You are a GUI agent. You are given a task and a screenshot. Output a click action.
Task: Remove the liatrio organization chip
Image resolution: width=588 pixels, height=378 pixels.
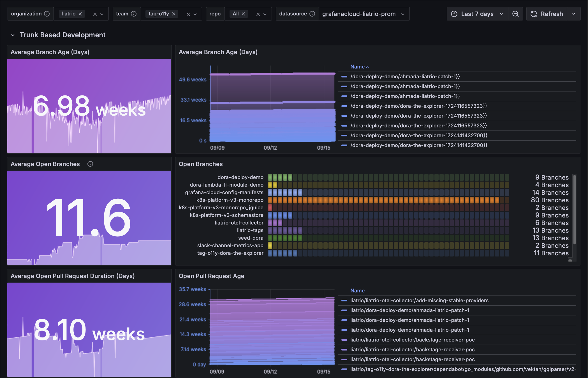pyautogui.click(x=80, y=14)
